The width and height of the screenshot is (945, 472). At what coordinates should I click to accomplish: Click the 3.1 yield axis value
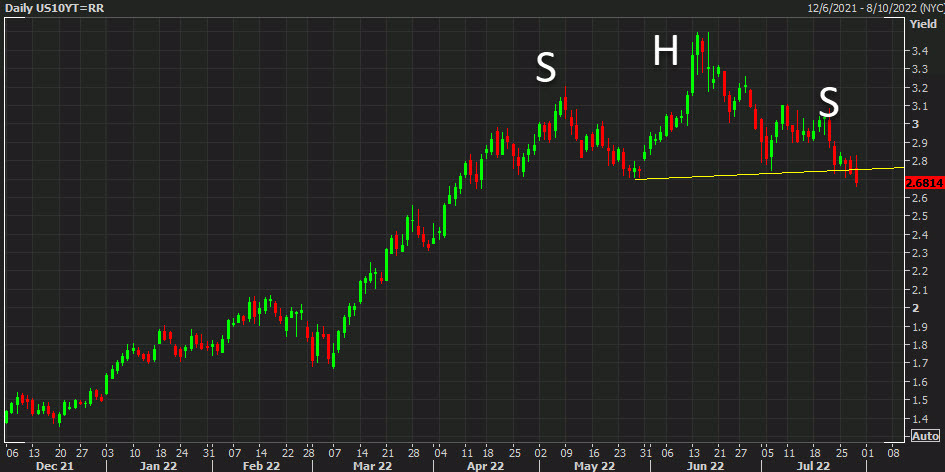pos(918,107)
